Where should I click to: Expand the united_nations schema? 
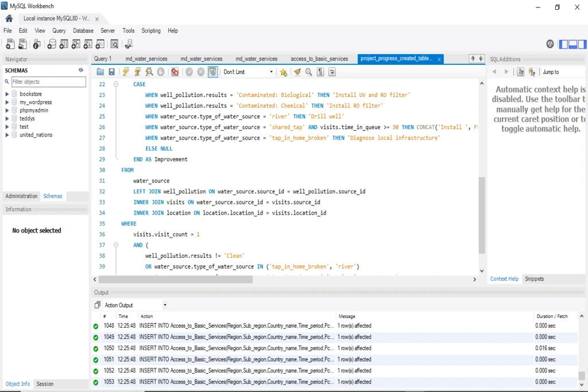(7, 135)
